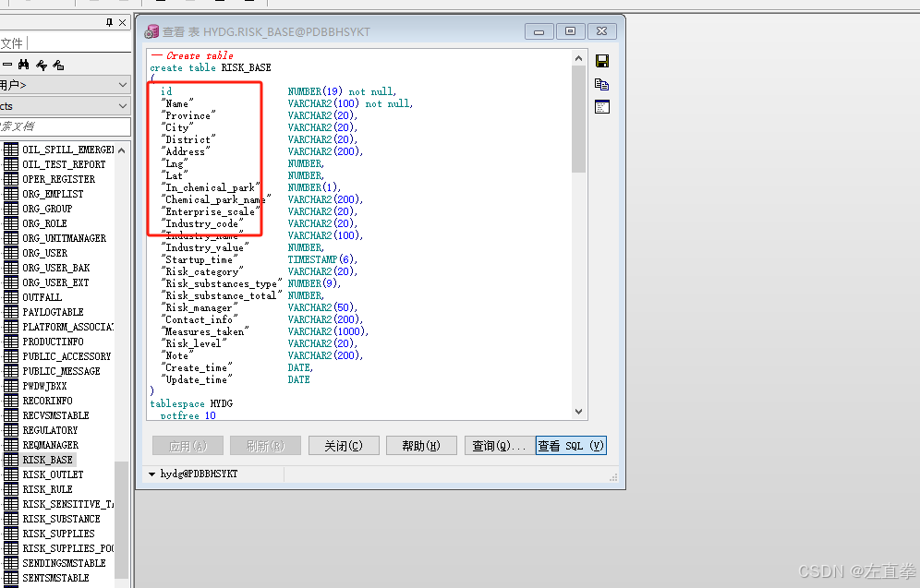Image resolution: width=920 pixels, height=588 pixels.
Task: Click the database icon in the dialog title bar
Action: (151, 31)
